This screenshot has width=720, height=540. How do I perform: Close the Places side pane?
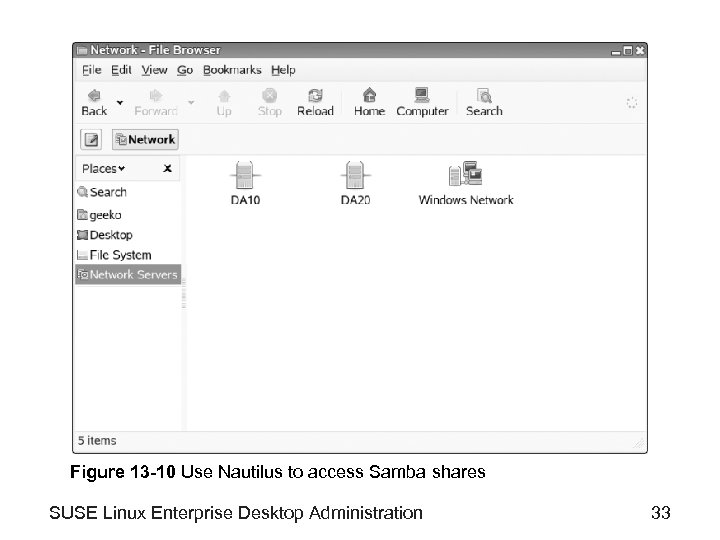168,169
